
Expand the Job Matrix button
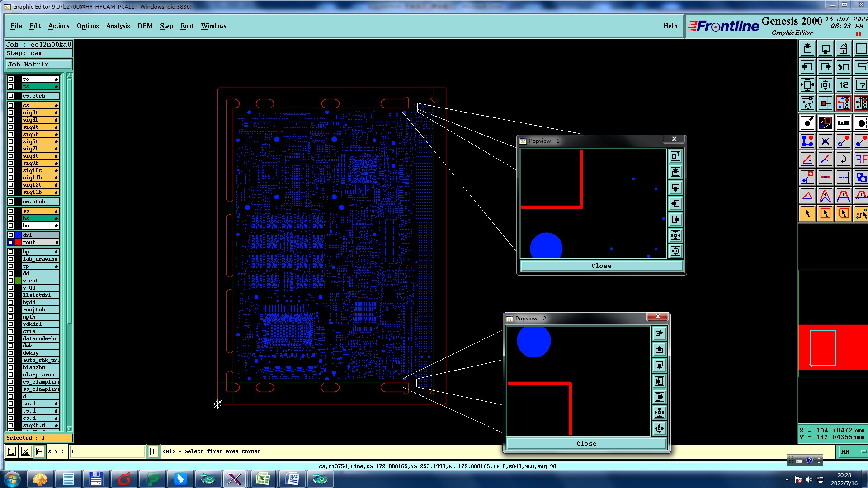tap(38, 65)
